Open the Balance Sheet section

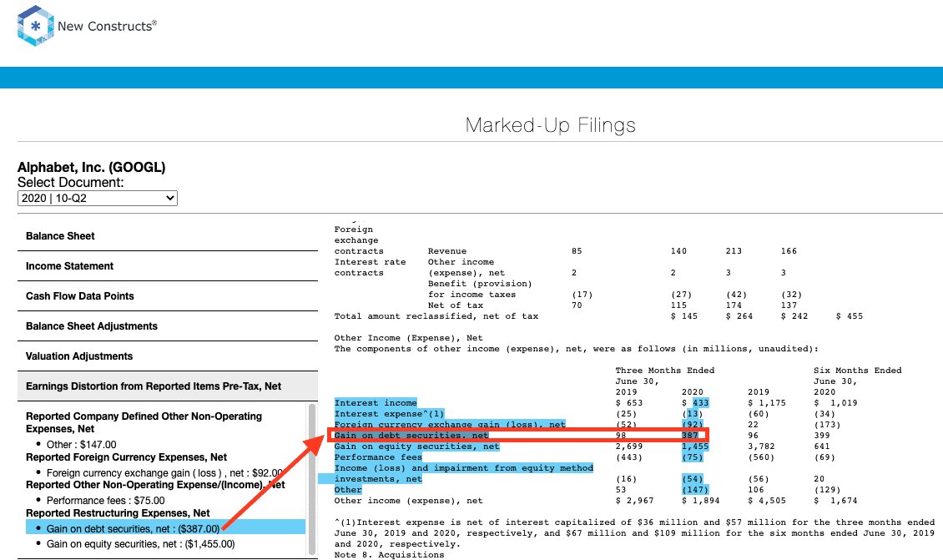tap(168, 236)
